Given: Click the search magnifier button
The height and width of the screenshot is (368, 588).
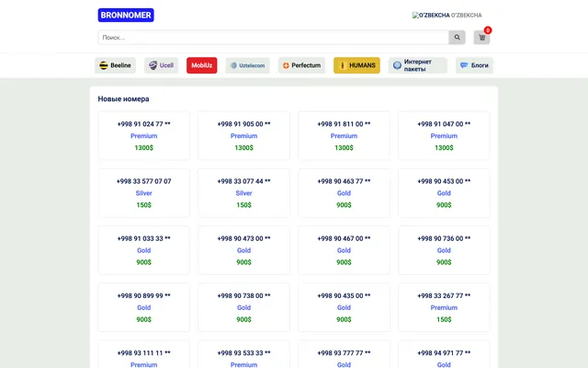Looking at the screenshot, I should [x=457, y=37].
